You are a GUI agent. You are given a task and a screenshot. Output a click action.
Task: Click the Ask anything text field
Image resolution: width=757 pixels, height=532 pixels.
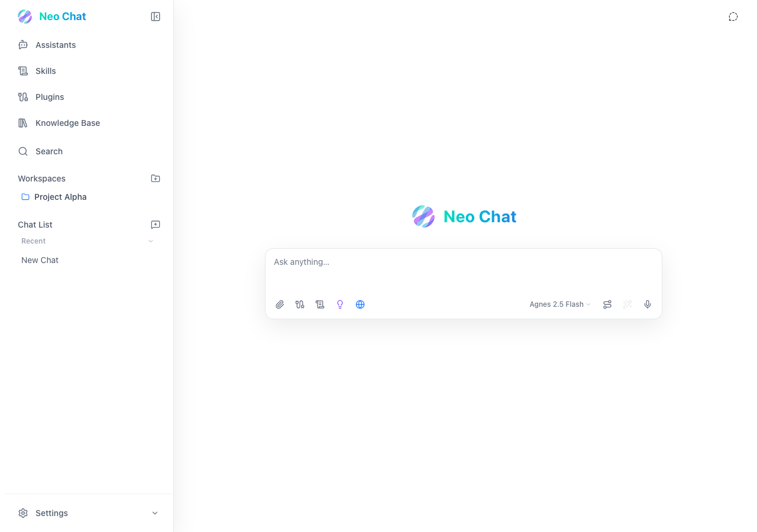point(464,271)
